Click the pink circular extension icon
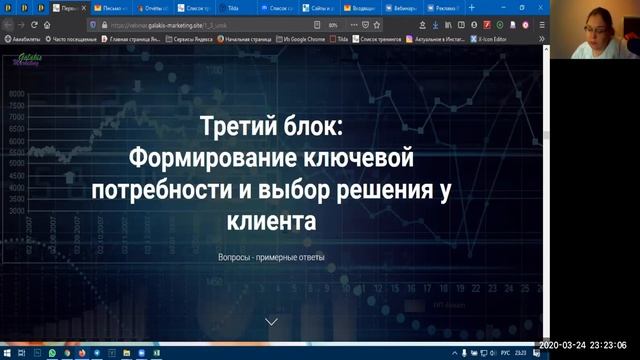 pyautogui.click(x=526, y=25)
